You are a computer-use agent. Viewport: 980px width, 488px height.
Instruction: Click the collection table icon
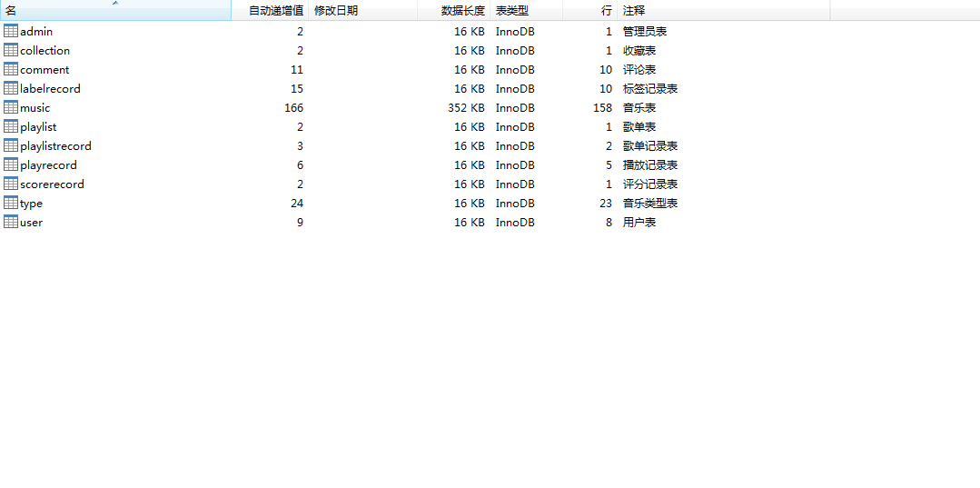(x=11, y=50)
